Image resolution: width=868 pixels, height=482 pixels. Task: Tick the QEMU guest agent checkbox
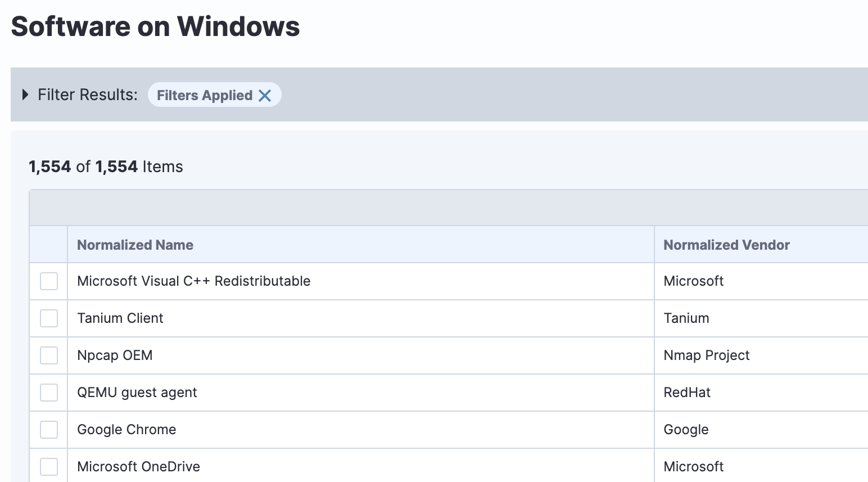(49, 393)
